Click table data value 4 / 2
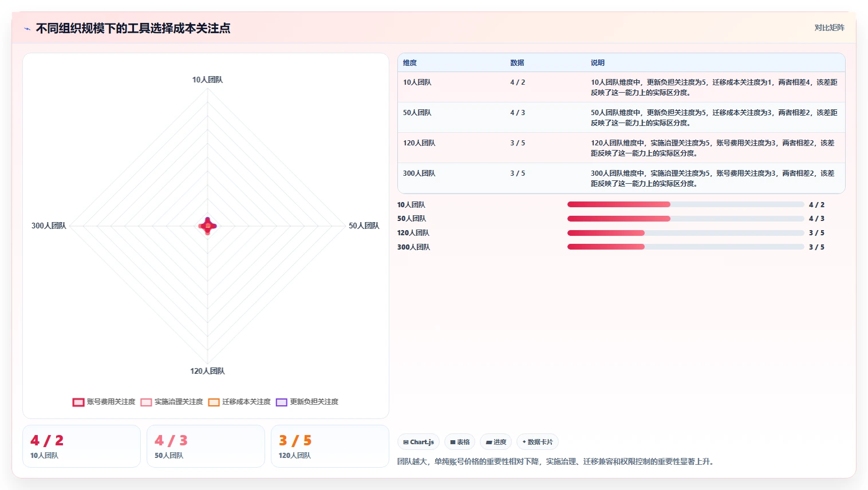Image resolution: width=868 pixels, height=490 pixels. [518, 82]
